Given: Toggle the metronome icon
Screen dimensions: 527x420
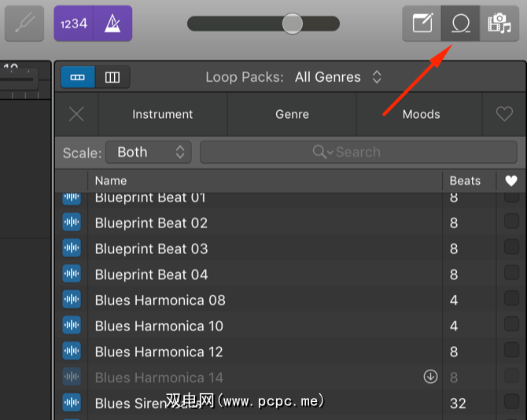Looking at the screenshot, I should (x=112, y=24).
